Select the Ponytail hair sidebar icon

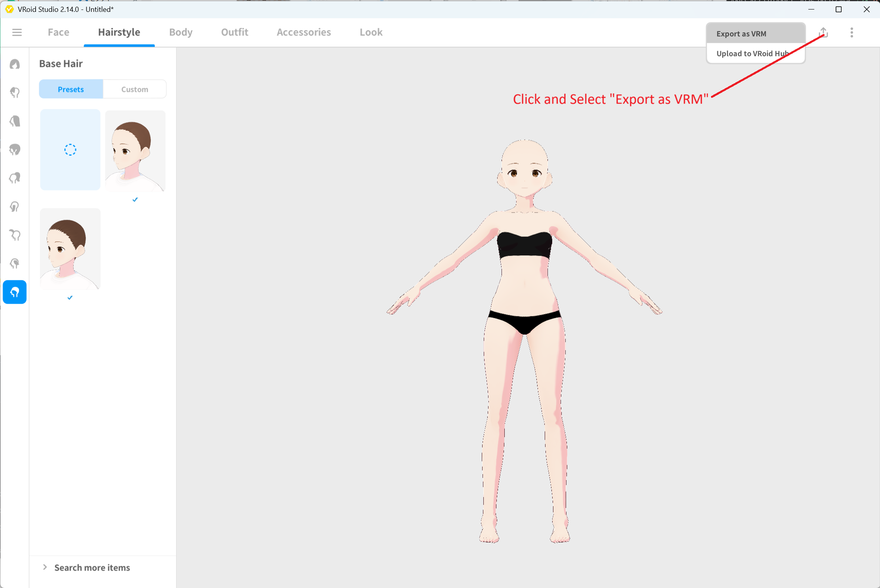[x=15, y=178]
